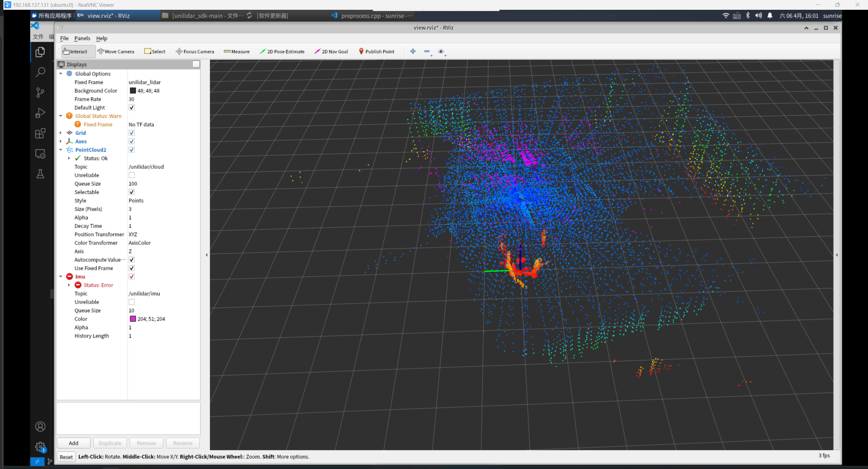Activate the Select tool

click(155, 51)
